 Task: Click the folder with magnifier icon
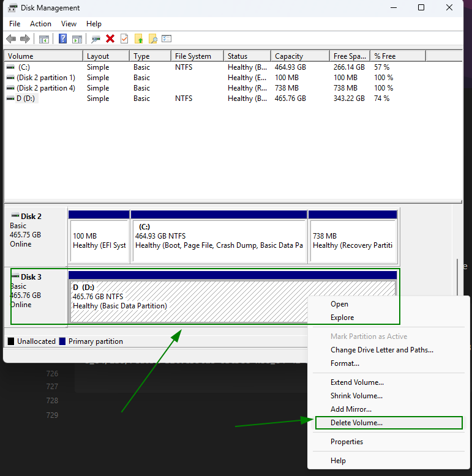coord(153,39)
